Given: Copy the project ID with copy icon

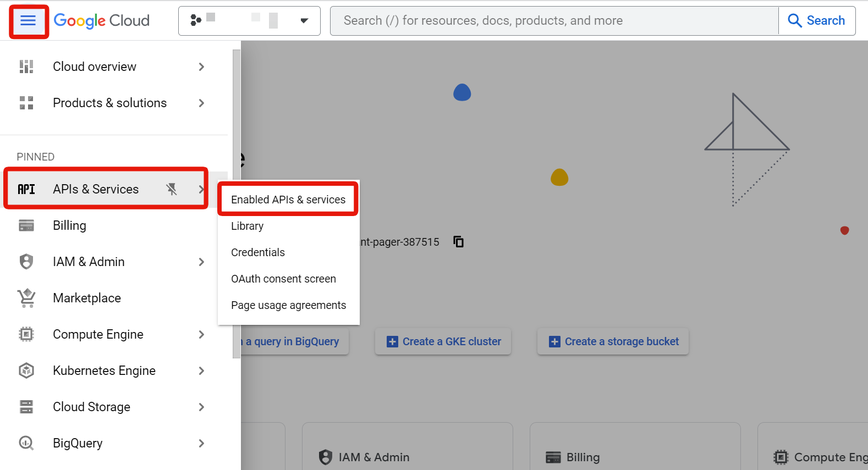Looking at the screenshot, I should [458, 242].
